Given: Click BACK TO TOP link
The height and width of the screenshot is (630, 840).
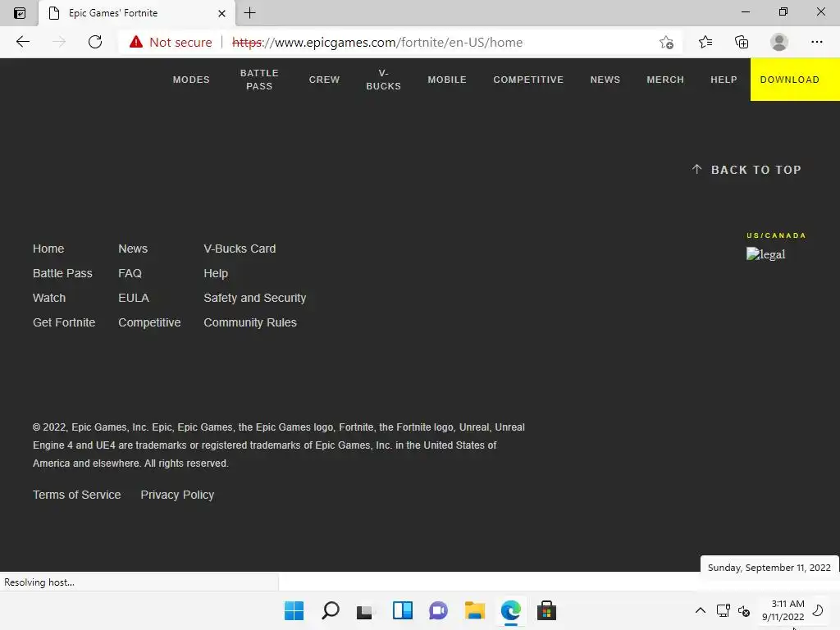Looking at the screenshot, I should (x=746, y=170).
